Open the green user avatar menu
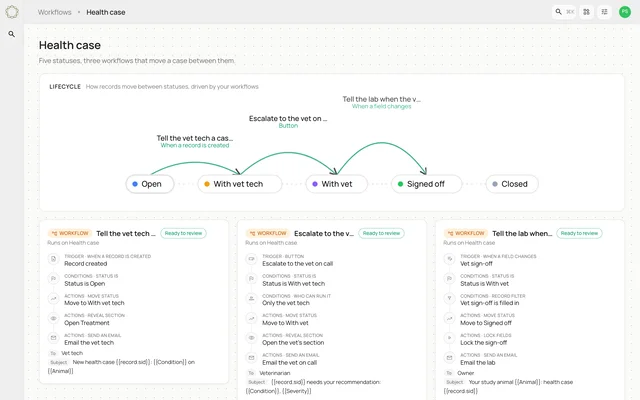This screenshot has height=400, width=640. 624,12
